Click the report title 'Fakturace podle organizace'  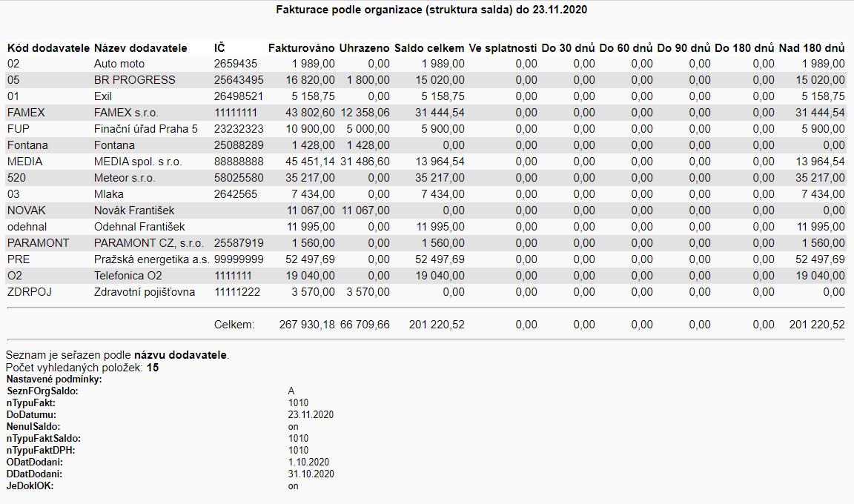coord(426,10)
